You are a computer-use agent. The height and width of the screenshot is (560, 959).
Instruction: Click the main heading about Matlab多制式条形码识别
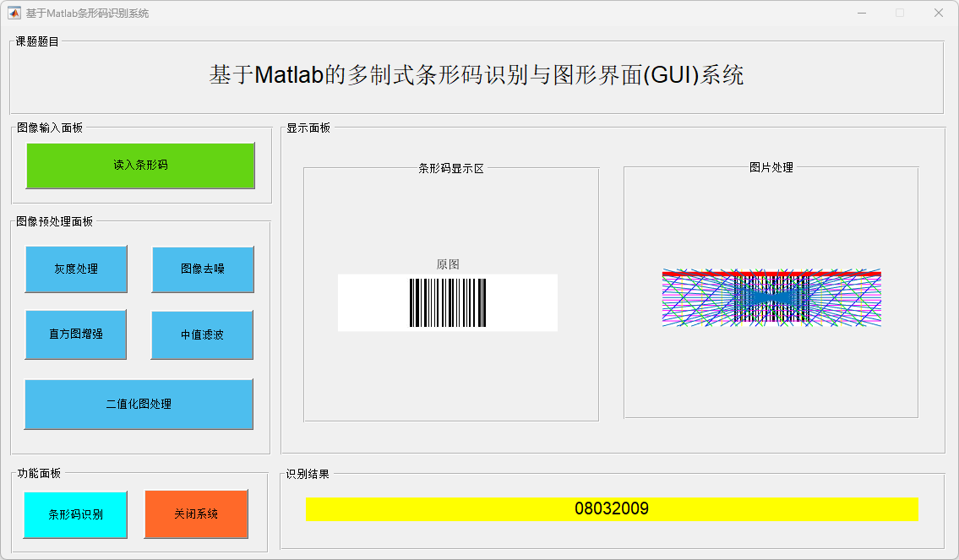477,75
